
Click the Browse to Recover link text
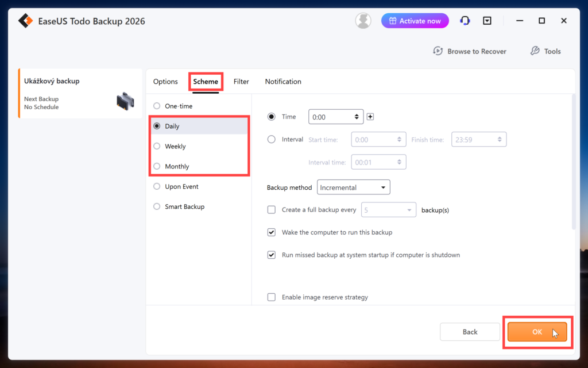click(477, 51)
